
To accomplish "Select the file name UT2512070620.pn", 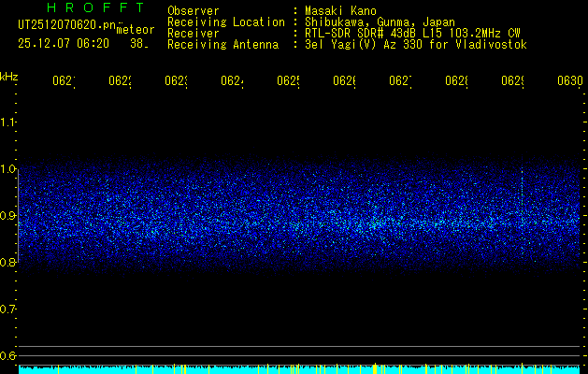I will (x=67, y=25).
